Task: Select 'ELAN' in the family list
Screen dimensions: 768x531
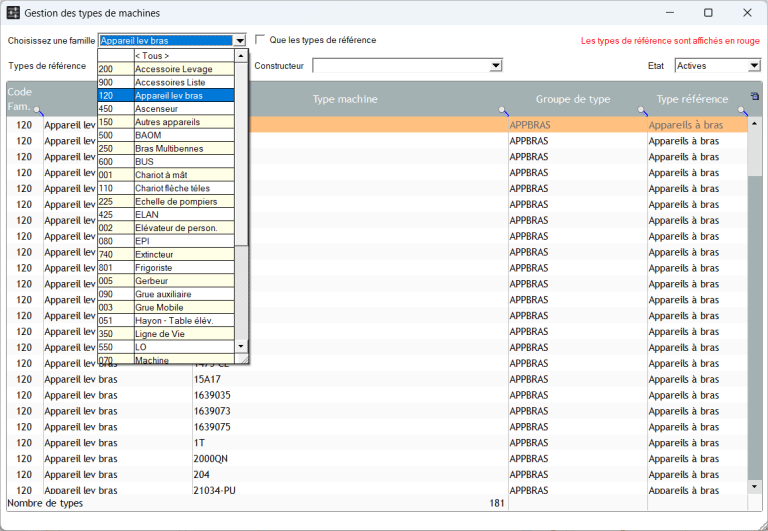Action: pos(166,214)
